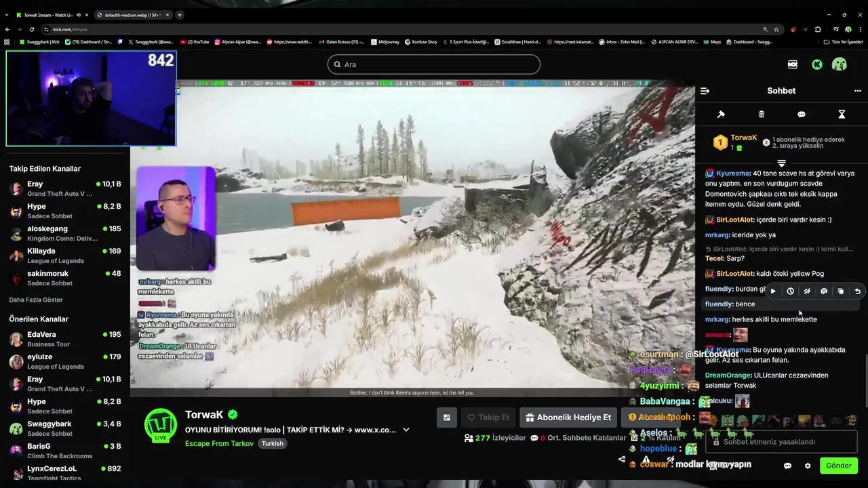868x488 pixels.
Task: Click the browser back arrow
Action: tap(7, 29)
